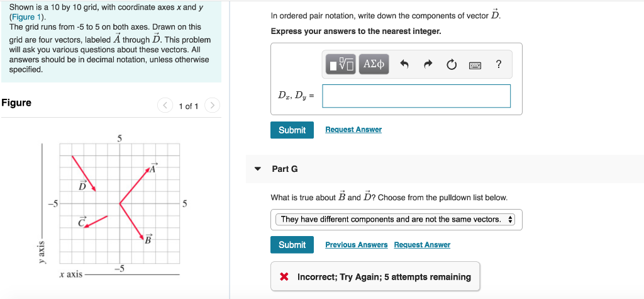Submit the vector D components answer
This screenshot has width=644, height=299.
tap(292, 130)
